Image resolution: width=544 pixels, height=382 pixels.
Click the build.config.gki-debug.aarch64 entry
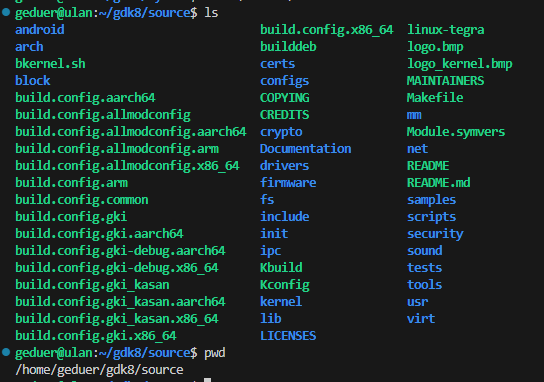[x=120, y=251]
